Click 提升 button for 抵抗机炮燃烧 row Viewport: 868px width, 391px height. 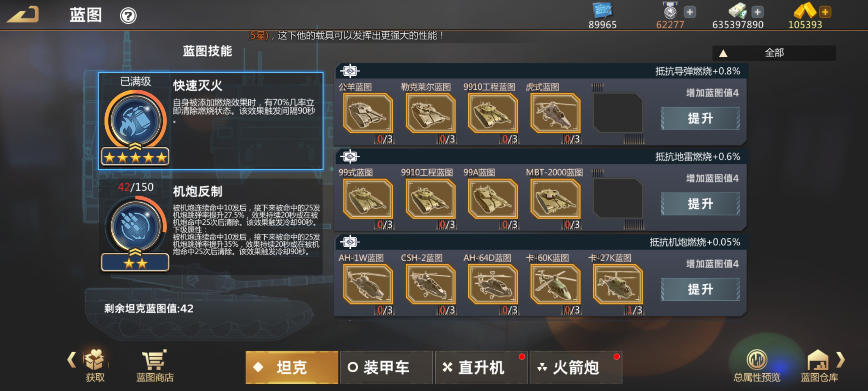(700, 289)
